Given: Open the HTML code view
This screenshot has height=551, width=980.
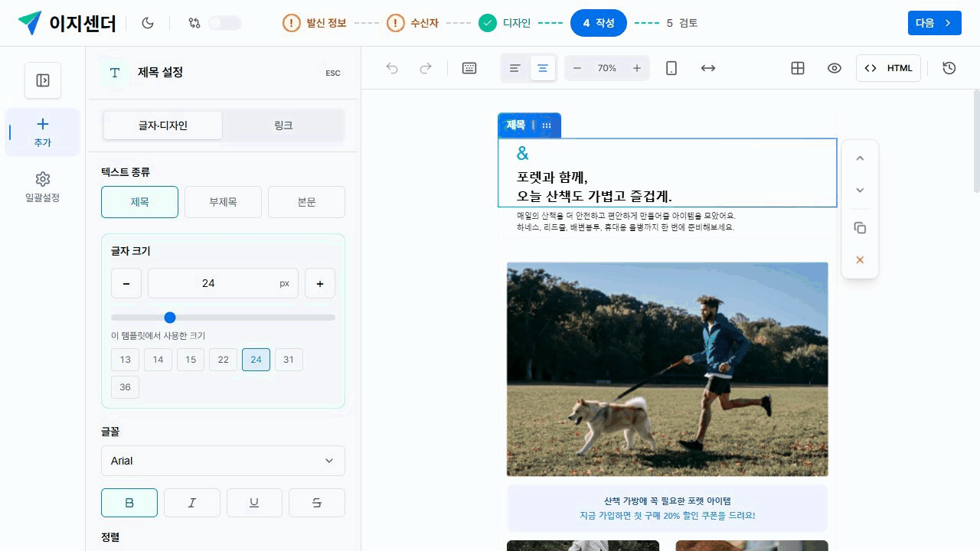Looking at the screenshot, I should (x=888, y=68).
